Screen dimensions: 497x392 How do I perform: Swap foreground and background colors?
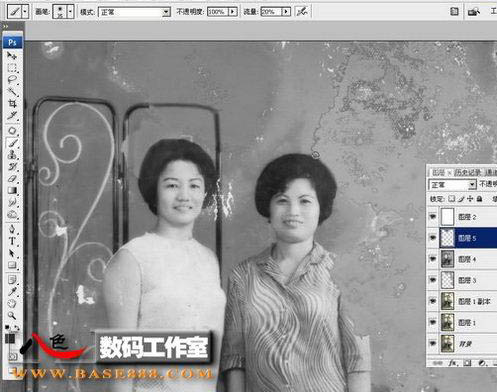[16, 328]
